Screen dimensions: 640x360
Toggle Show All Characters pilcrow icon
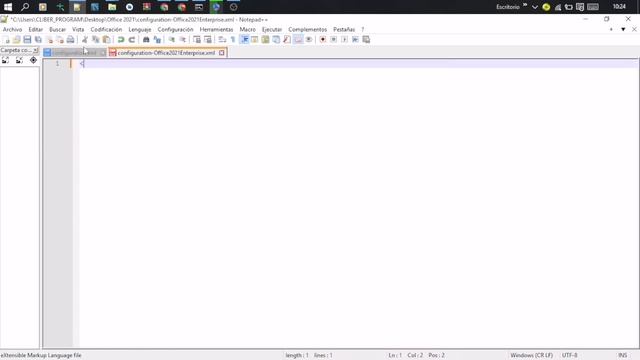point(233,40)
